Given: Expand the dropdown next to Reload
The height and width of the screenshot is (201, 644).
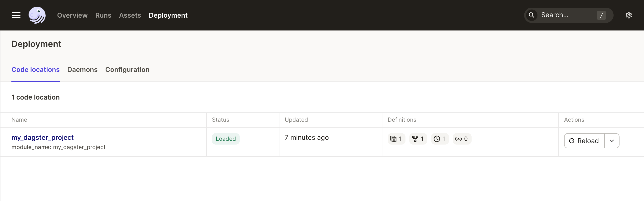Looking at the screenshot, I should click(x=611, y=141).
